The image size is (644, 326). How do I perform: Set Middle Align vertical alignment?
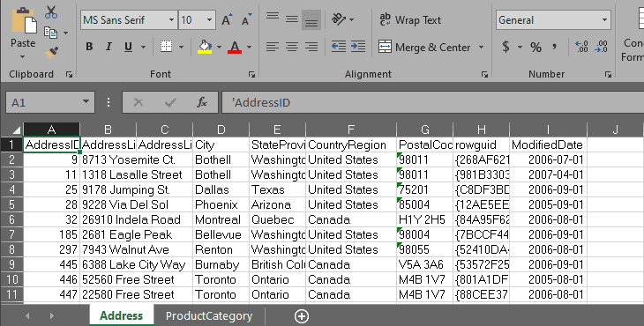pos(292,19)
